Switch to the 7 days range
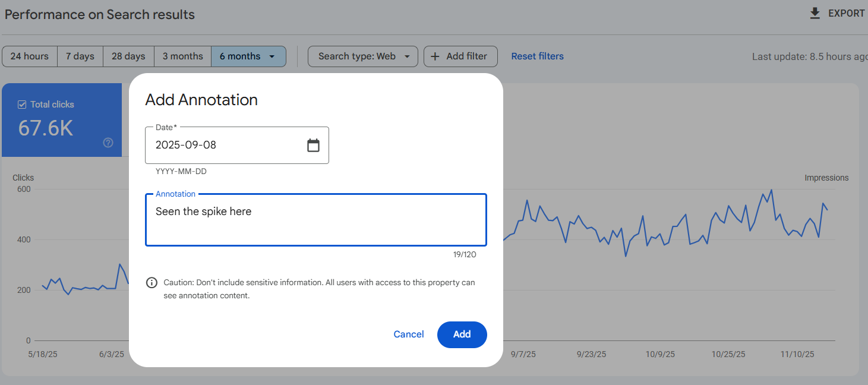 tap(80, 56)
